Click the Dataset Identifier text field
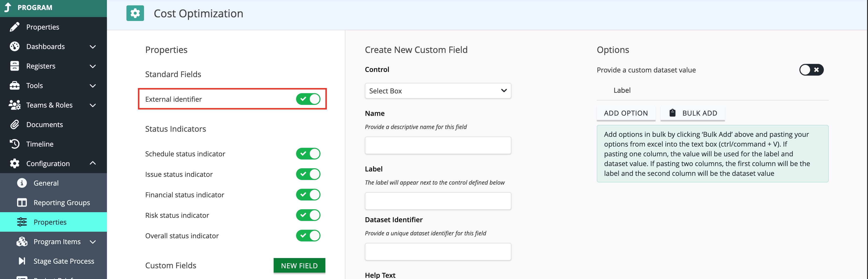The width and height of the screenshot is (868, 279). coord(438,252)
